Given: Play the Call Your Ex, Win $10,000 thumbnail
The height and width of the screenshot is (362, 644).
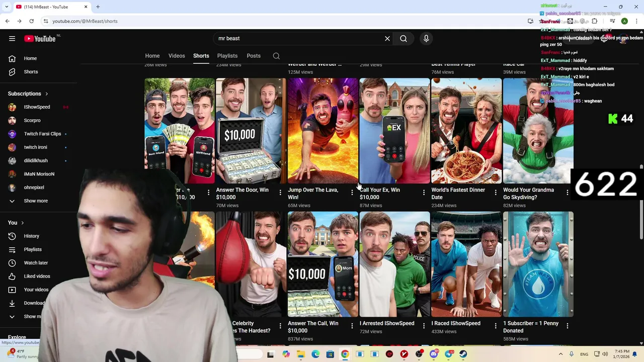Looking at the screenshot, I should (394, 131).
